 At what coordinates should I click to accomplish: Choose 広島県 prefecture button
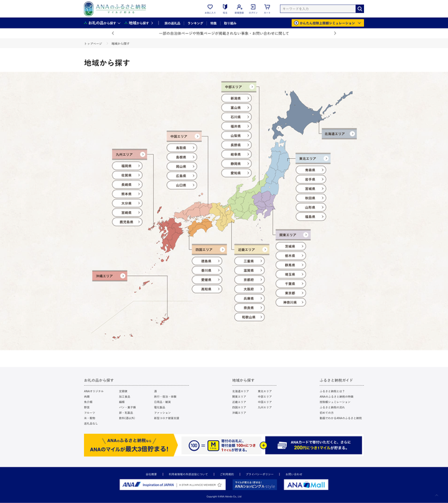point(182,176)
